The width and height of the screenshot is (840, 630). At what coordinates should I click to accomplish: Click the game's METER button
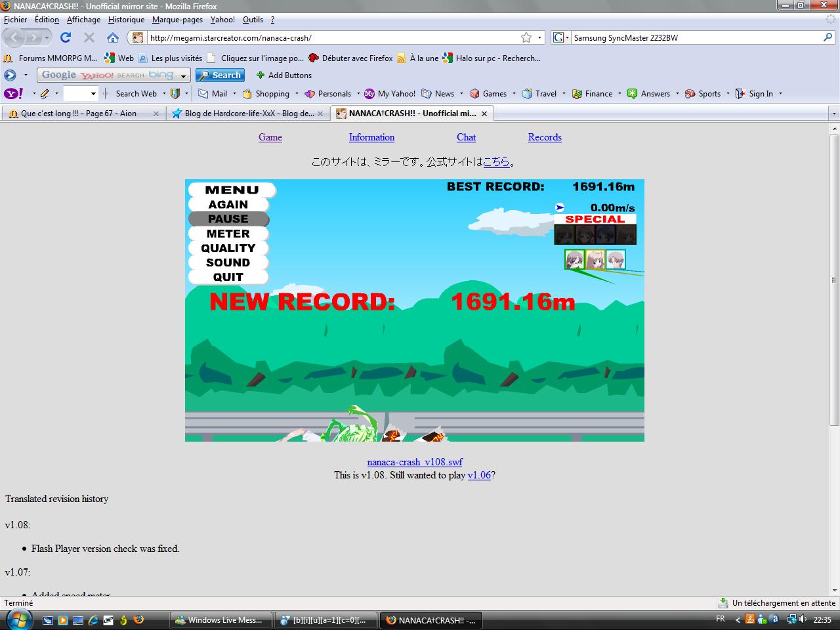(228, 234)
